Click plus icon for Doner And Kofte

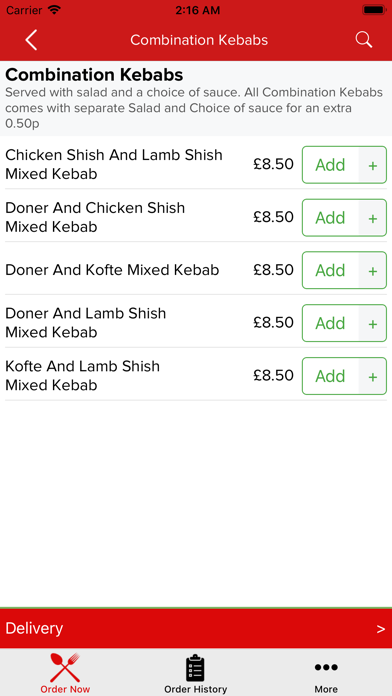[x=372, y=271]
